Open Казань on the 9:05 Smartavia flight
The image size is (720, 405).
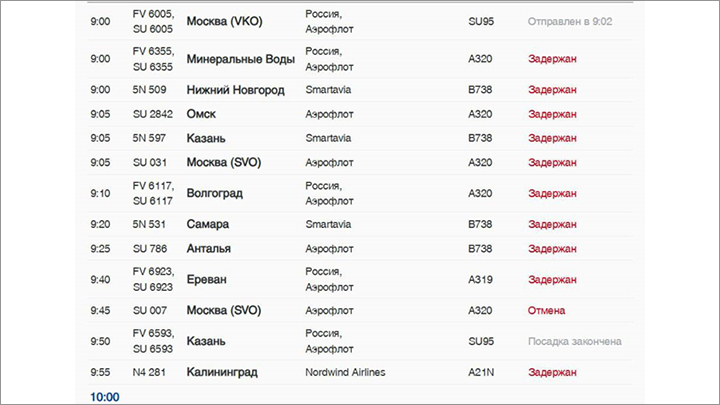206,138
